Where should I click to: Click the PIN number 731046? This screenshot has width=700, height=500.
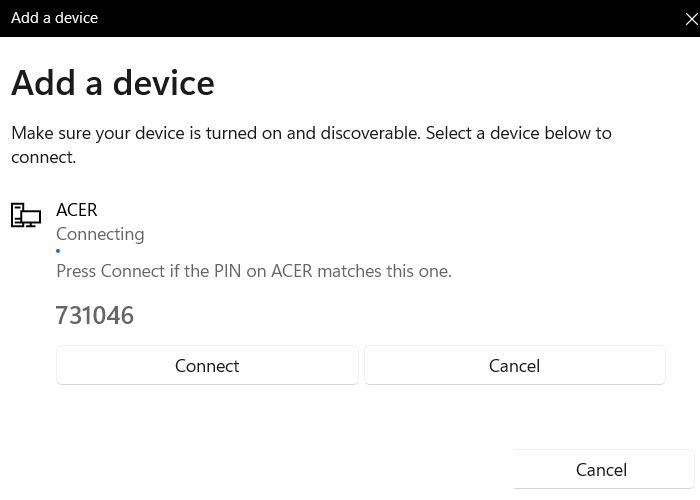coord(95,316)
